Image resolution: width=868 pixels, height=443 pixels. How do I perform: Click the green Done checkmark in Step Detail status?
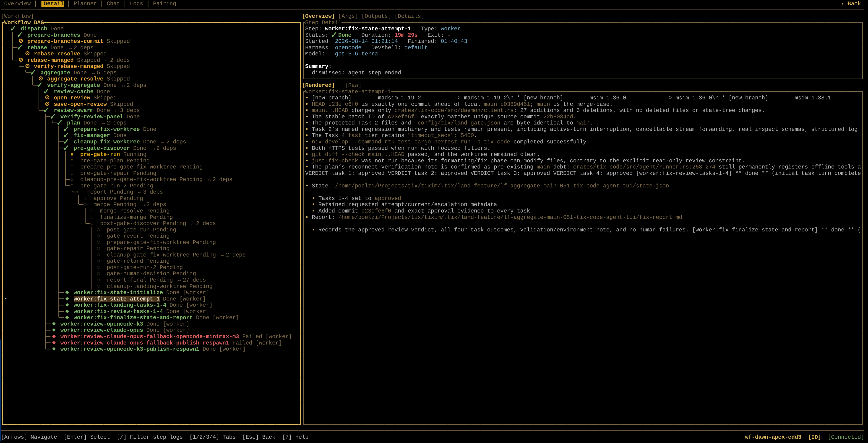coord(334,35)
